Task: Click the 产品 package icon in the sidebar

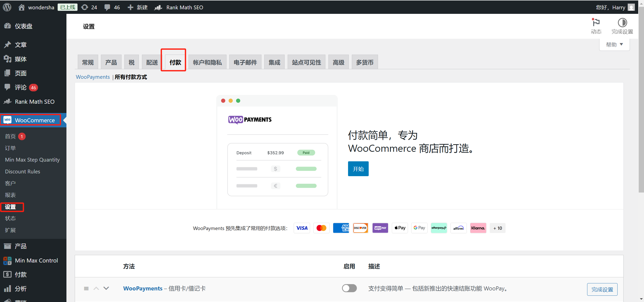Action: 7,246
